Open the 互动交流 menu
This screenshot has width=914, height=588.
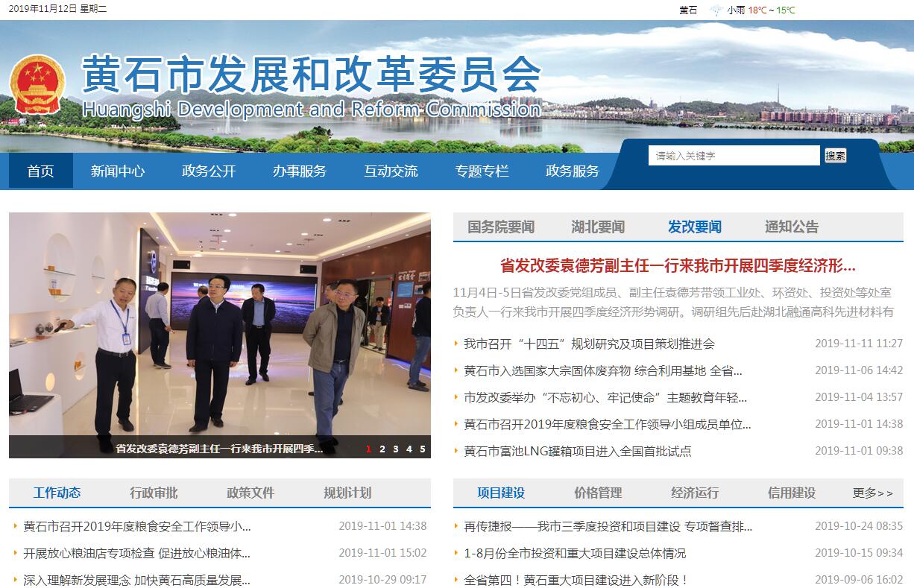[391, 171]
